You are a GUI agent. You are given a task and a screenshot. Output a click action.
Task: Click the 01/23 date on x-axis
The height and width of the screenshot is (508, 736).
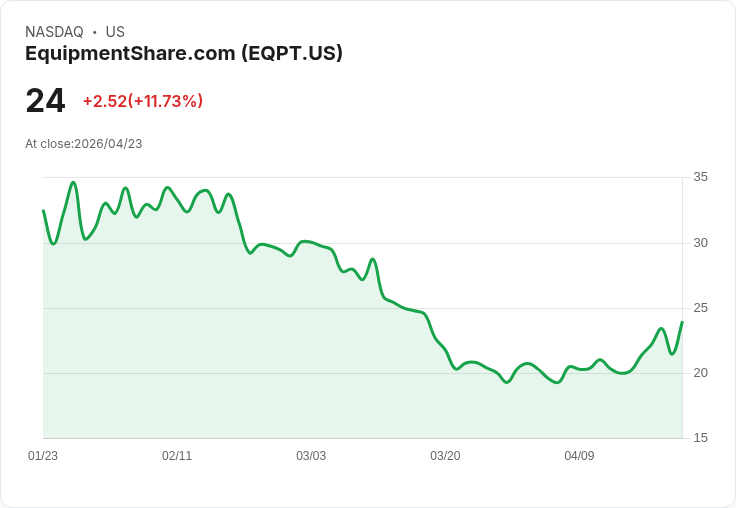pos(43,455)
